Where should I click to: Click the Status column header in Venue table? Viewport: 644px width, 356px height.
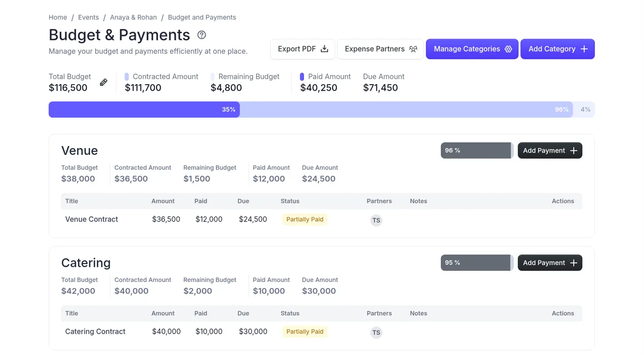(290, 201)
